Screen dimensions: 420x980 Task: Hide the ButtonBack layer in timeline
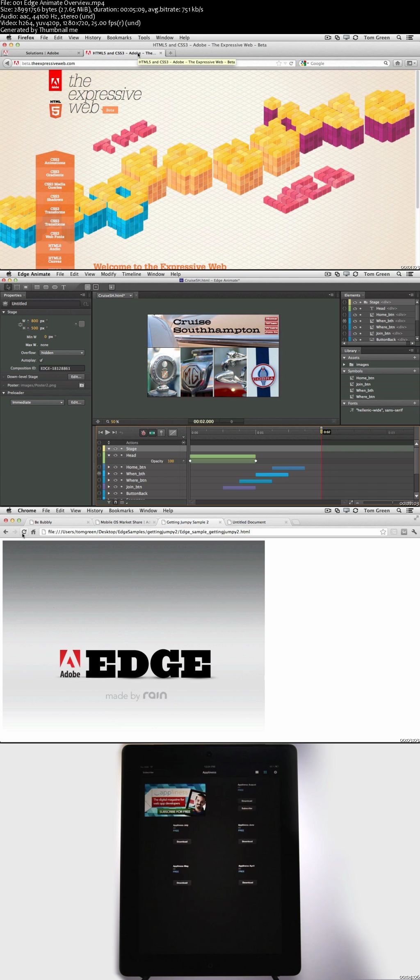(x=115, y=493)
